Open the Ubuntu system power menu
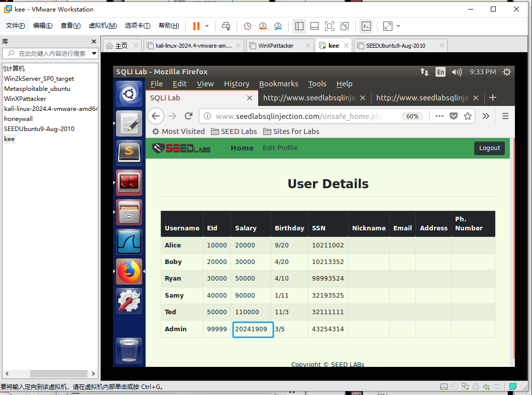This screenshot has width=532, height=395. coord(506,72)
